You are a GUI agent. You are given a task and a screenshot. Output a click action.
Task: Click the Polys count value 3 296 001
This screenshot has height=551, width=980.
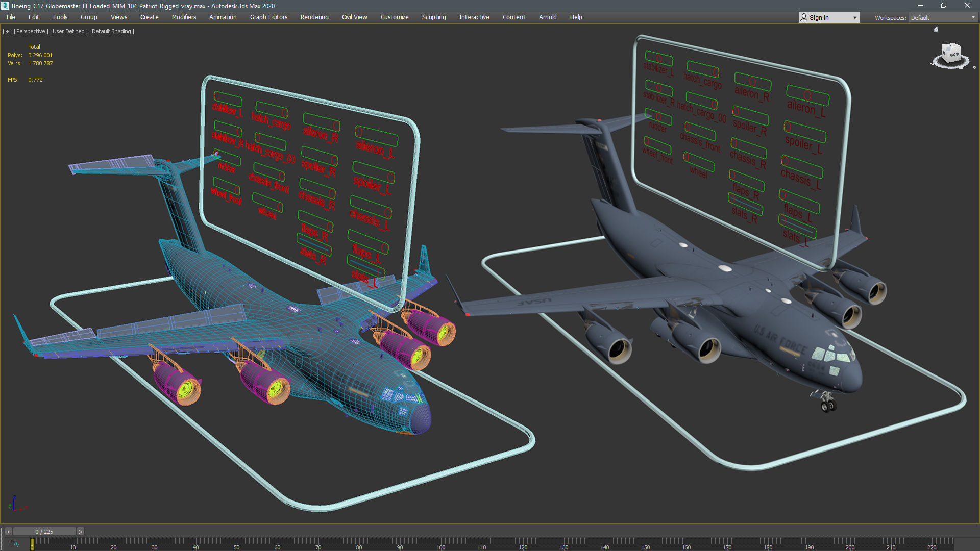coord(40,55)
